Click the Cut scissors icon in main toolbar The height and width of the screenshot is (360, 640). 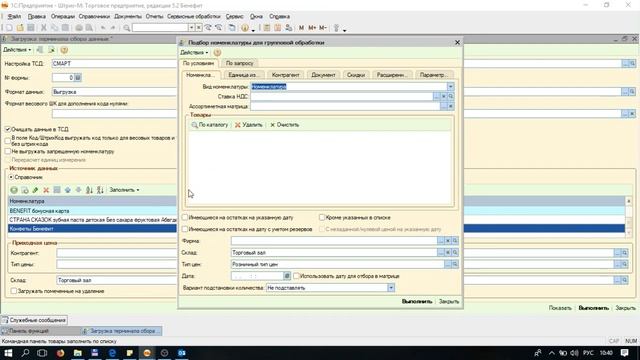click(x=44, y=28)
